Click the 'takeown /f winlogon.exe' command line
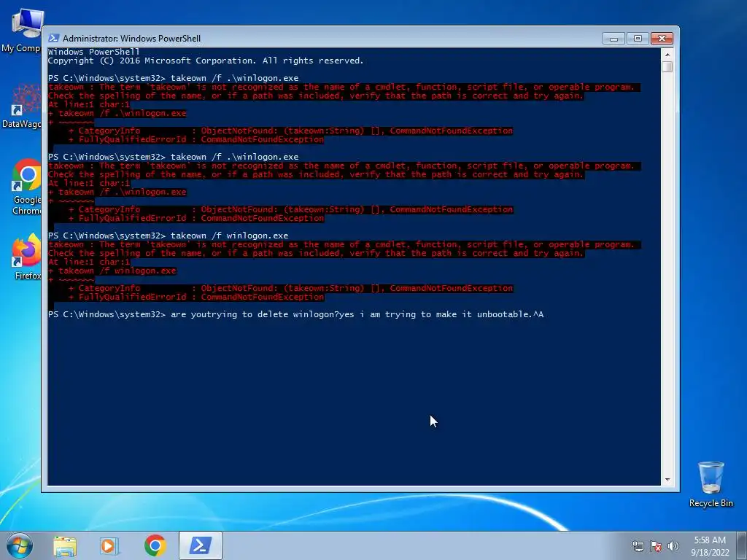The width and height of the screenshot is (747, 560). (x=169, y=236)
